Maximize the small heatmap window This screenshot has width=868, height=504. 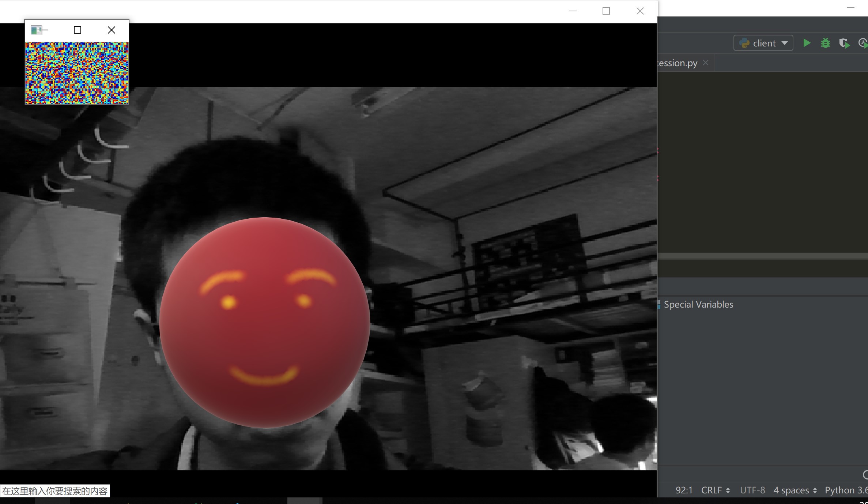pos(78,30)
